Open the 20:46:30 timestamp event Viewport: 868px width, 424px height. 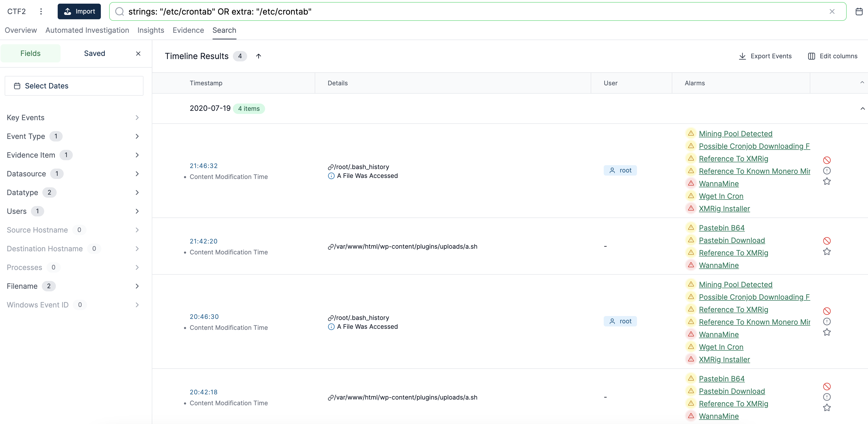coord(204,317)
